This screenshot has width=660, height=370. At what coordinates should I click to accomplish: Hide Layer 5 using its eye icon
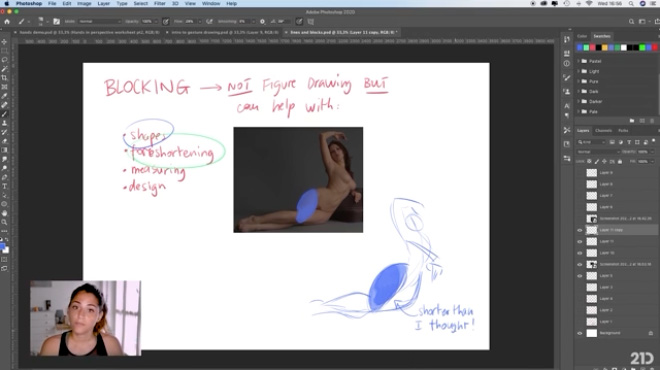580,276
